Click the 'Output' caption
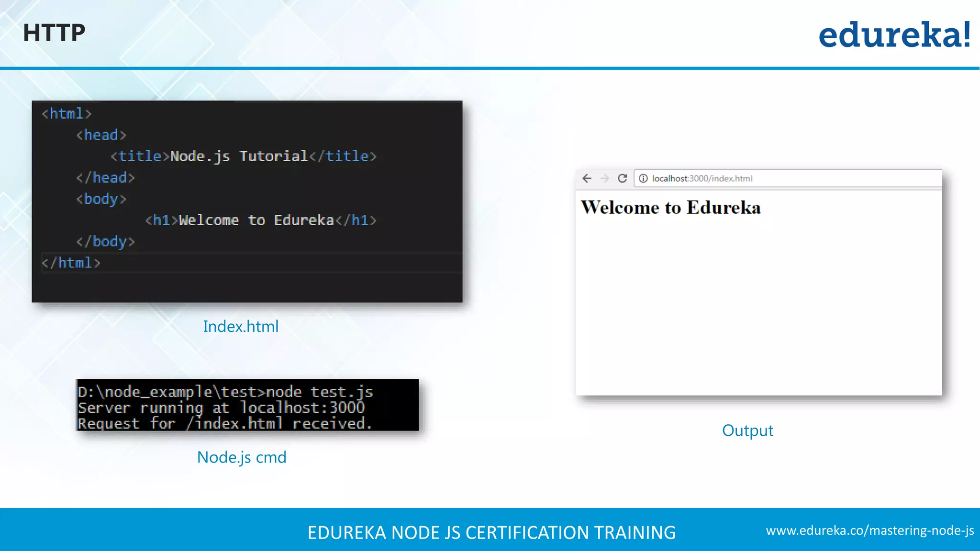The width and height of the screenshot is (980, 551). pyautogui.click(x=747, y=430)
